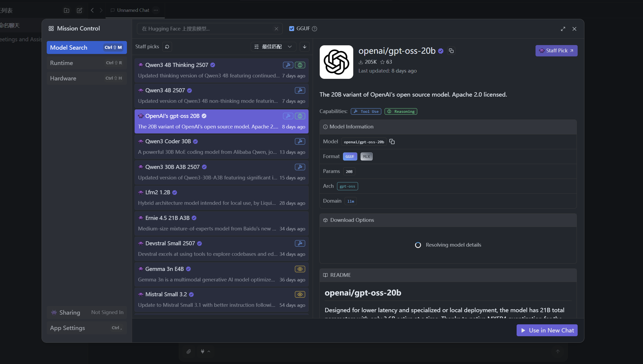Select Qwen3 30B A3B 2507 model
This screenshot has width=643, height=364.
221,172
